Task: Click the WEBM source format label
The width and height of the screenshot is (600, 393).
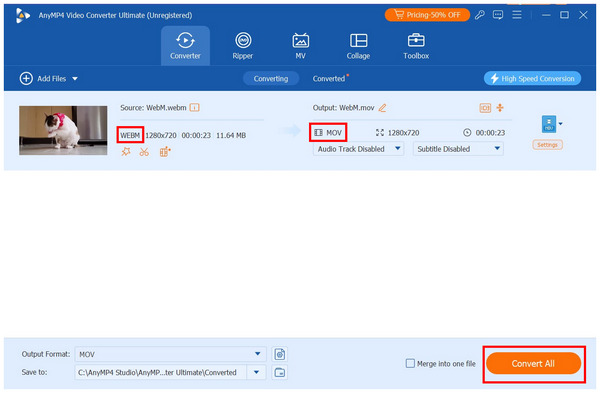Action: [130, 135]
